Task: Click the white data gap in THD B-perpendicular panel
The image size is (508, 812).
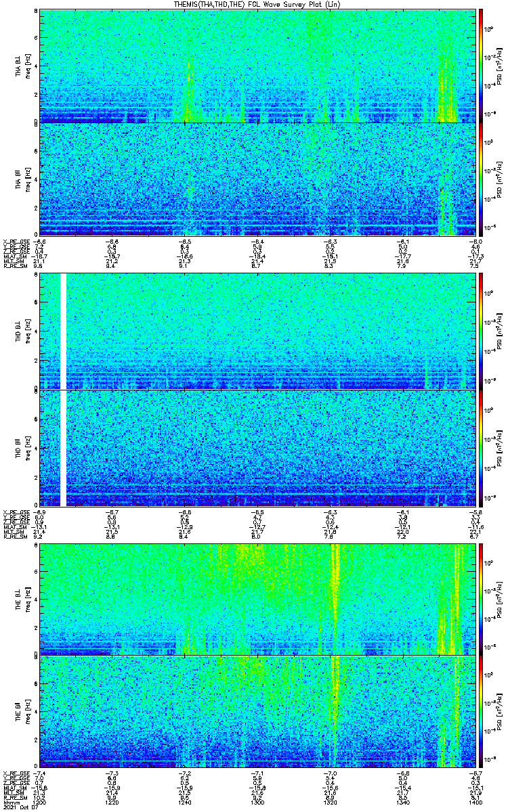Action: pos(64,331)
